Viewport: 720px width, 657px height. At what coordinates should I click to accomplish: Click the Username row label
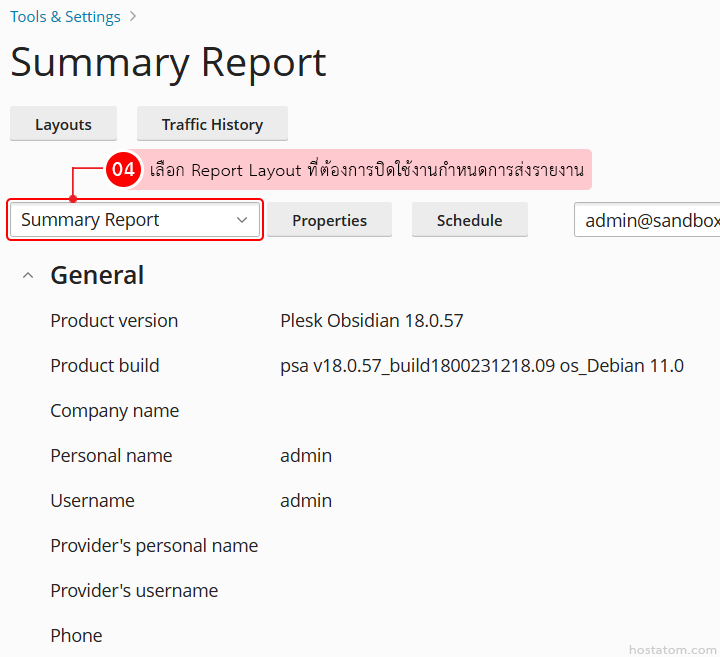click(92, 501)
